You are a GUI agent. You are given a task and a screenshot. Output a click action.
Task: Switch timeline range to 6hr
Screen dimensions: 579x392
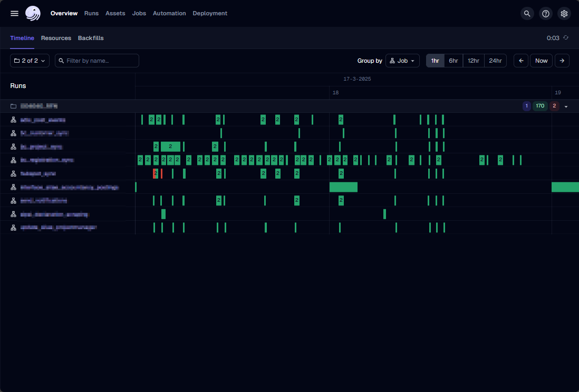(x=453, y=61)
